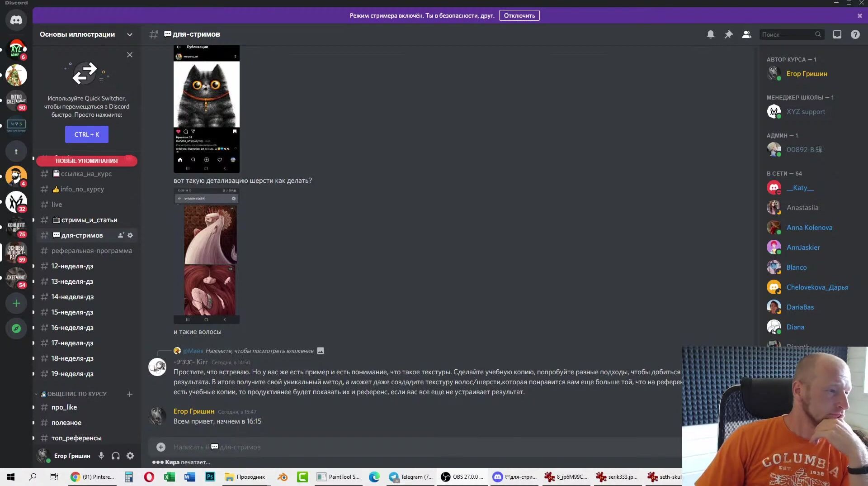Click Егор Гришин author name in chat
868x486 pixels.
coord(194,411)
